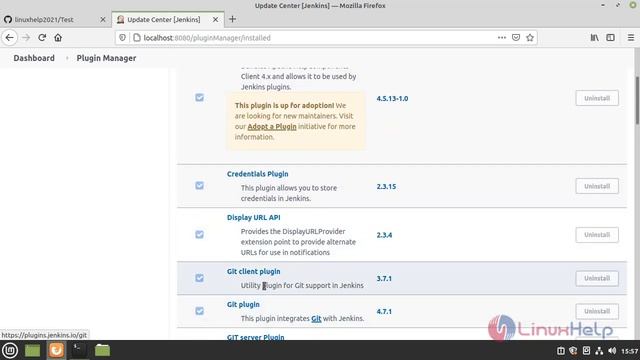Open Plugin Manager breadcrumb
The height and width of the screenshot is (360, 640).
[106, 58]
